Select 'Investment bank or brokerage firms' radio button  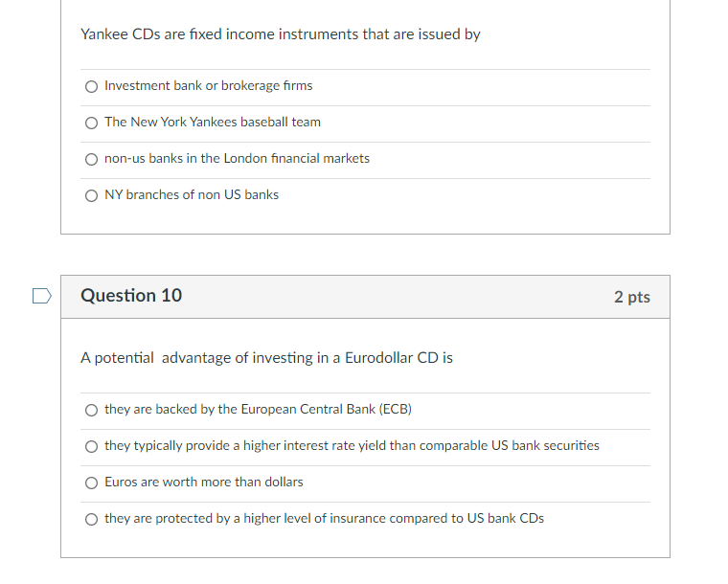click(91, 87)
